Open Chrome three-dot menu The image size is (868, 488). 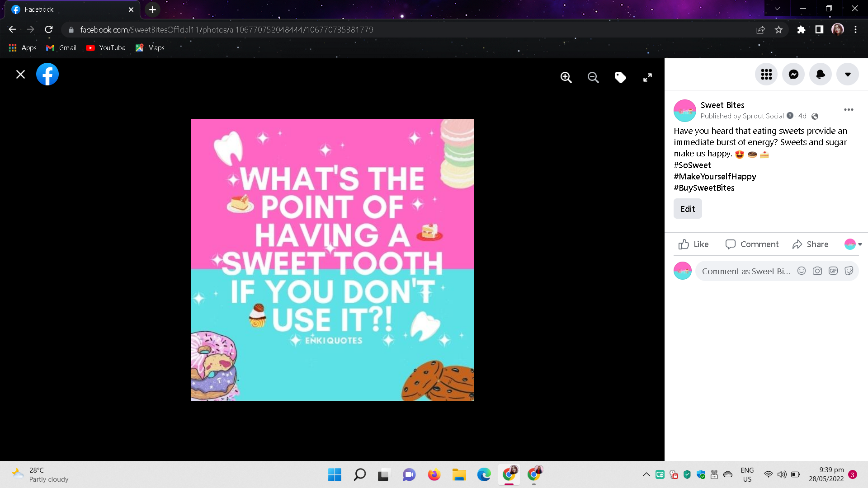855,30
